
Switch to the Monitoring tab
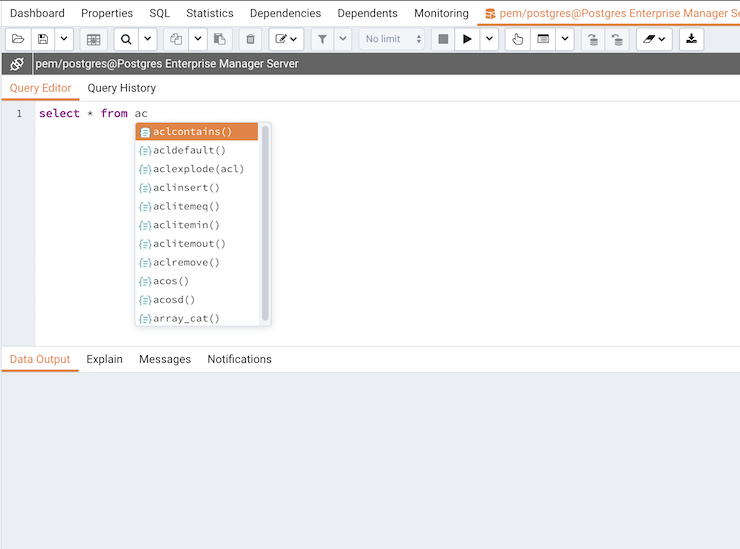(x=441, y=13)
